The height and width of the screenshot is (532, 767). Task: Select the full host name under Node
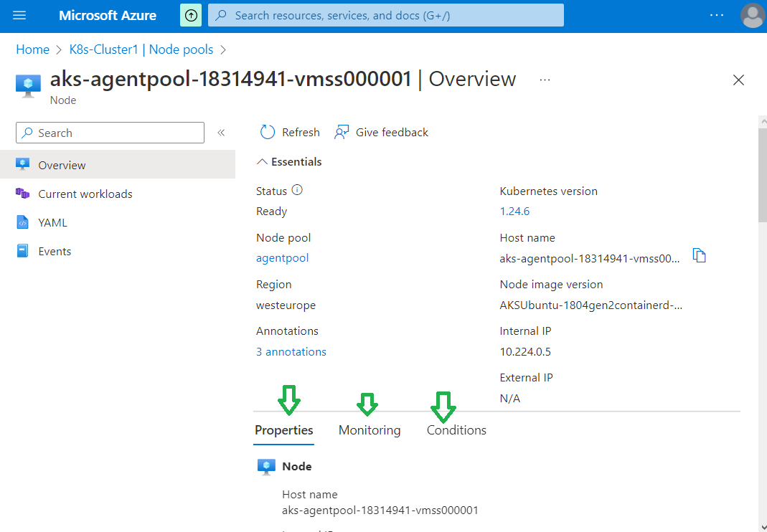[x=380, y=510]
